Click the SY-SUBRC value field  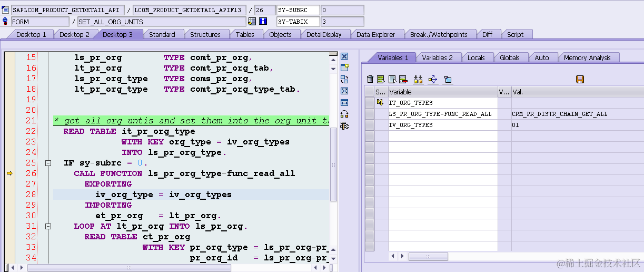click(342, 10)
